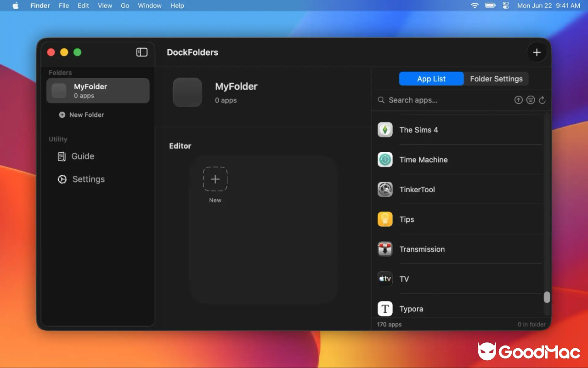Open the Help menu

(x=177, y=6)
